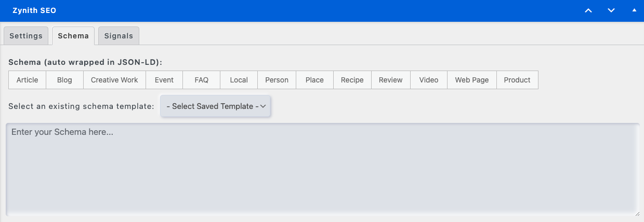Go to the Signals tab

click(x=119, y=36)
